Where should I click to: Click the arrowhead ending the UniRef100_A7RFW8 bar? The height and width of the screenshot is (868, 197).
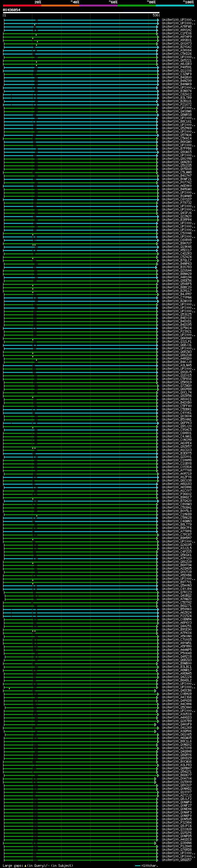(158, 26)
